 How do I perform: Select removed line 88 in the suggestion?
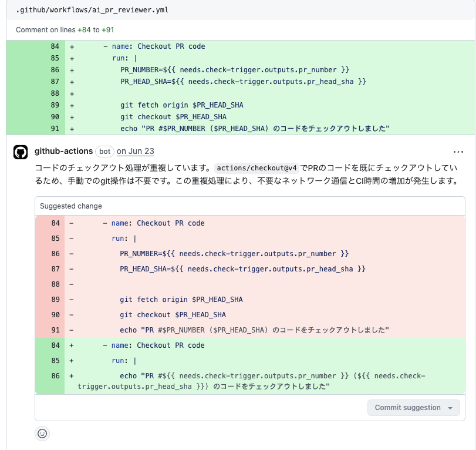tap(55, 284)
